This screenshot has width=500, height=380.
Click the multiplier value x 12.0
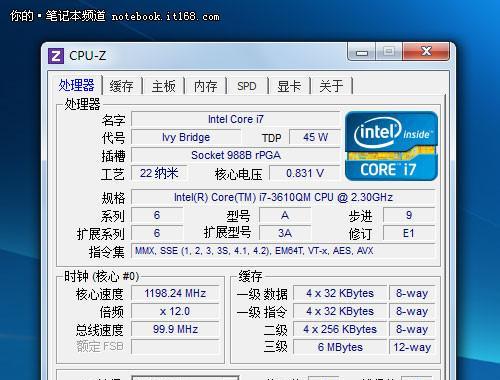click(175, 311)
